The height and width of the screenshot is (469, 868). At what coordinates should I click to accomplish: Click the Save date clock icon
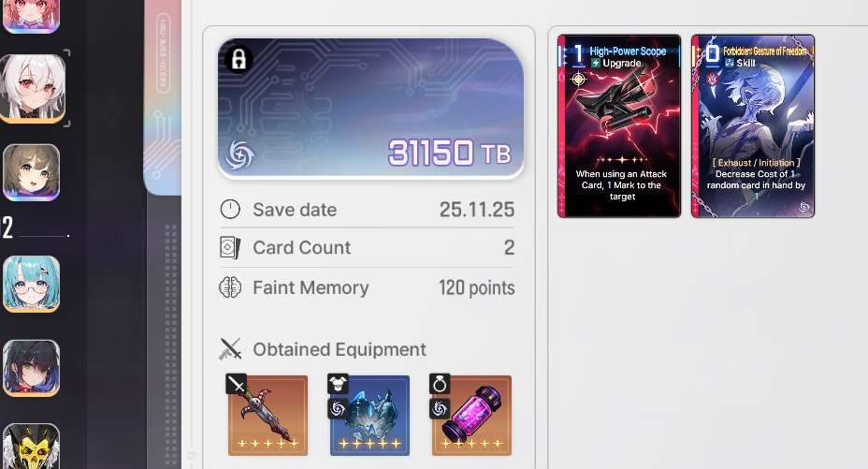click(x=230, y=210)
